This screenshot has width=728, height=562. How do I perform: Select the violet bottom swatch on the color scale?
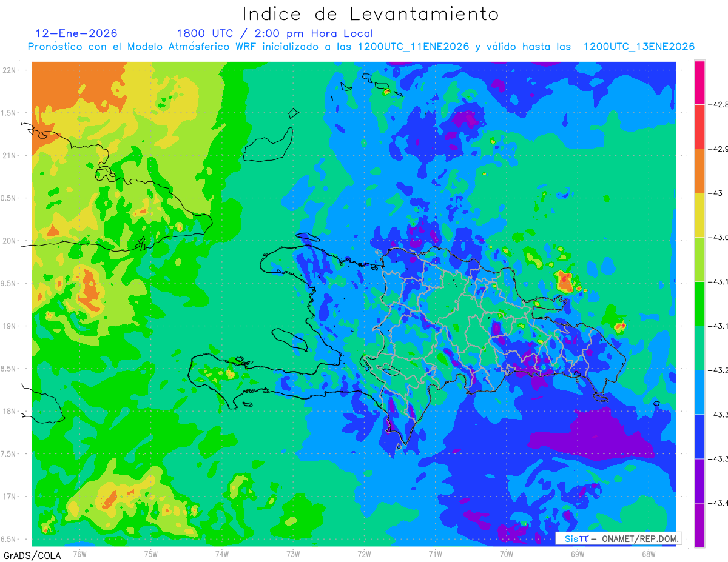pyautogui.click(x=699, y=524)
